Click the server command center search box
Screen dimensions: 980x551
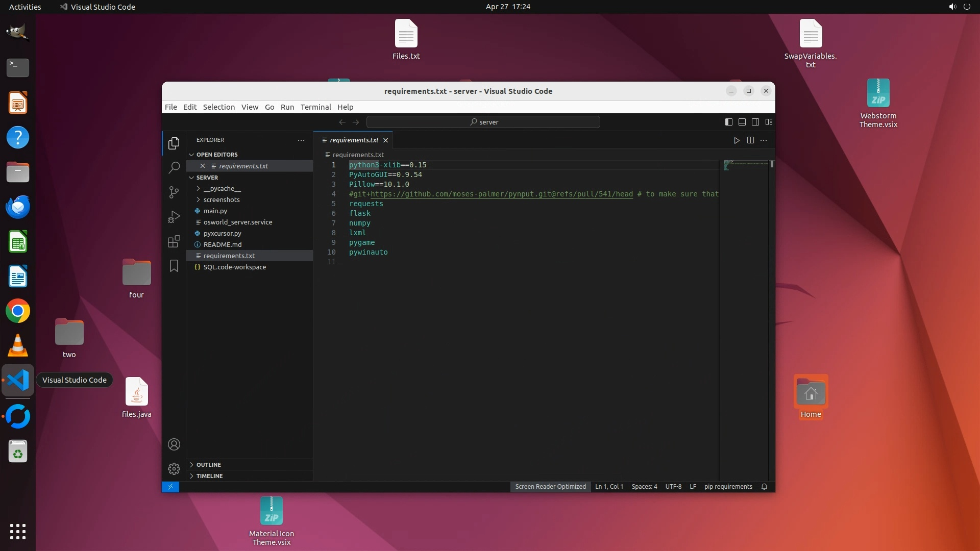pyautogui.click(x=483, y=122)
